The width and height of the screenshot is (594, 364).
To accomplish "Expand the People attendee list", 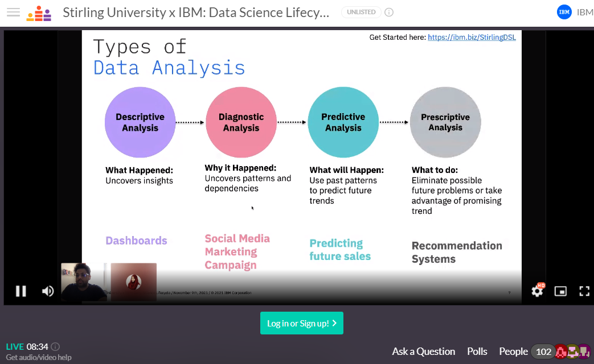I will [513, 351].
